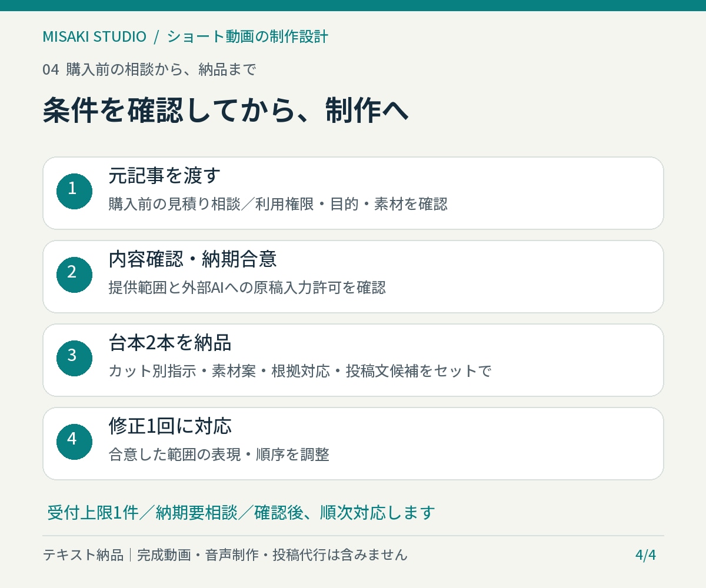This screenshot has height=588, width=706.
Task: Click the main heading 条件を確認してから、制作へ
Action: [x=225, y=110]
